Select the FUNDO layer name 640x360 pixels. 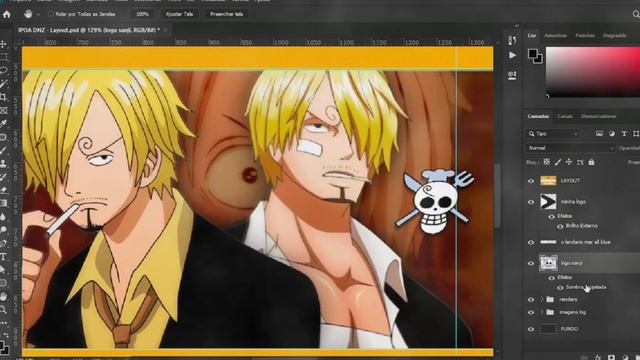[569, 329]
